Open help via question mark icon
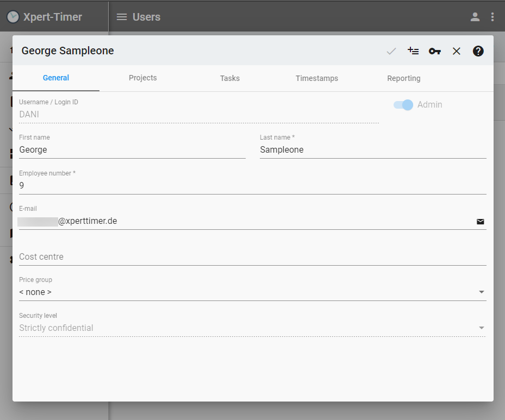This screenshot has height=420, width=505. tap(478, 51)
